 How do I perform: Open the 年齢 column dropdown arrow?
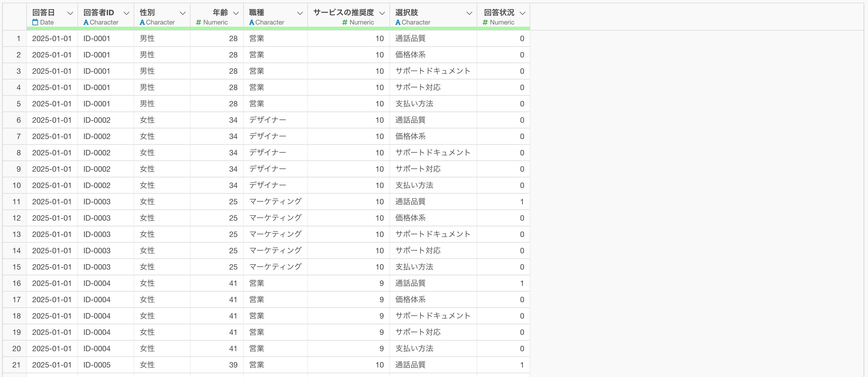[236, 13]
